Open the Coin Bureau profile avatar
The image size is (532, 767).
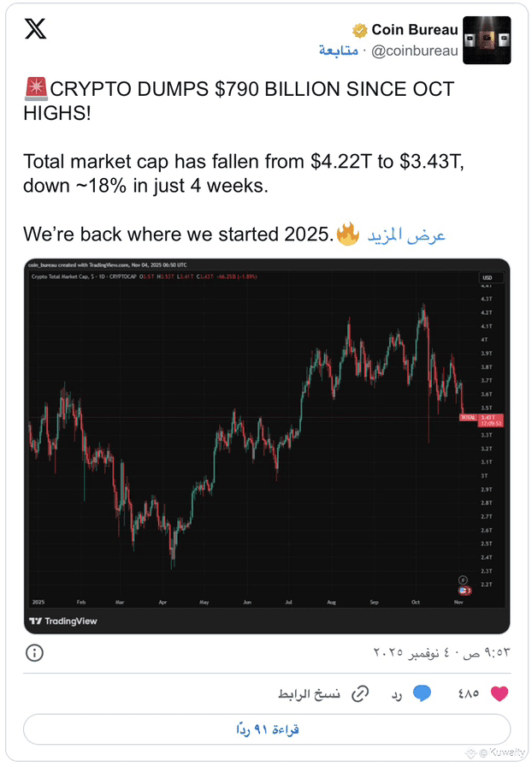pyautogui.click(x=486, y=40)
